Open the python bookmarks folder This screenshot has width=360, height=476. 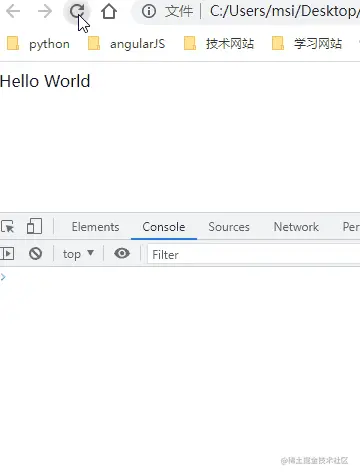point(38,44)
